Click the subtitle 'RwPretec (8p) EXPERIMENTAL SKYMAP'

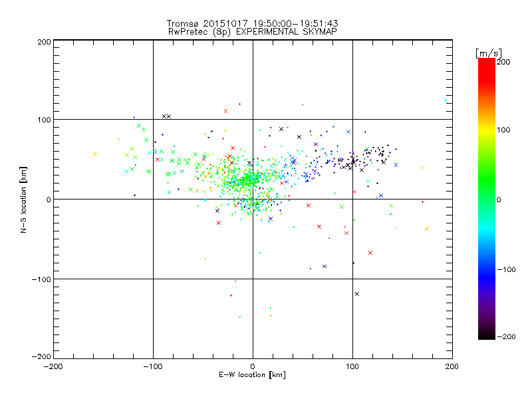(253, 32)
